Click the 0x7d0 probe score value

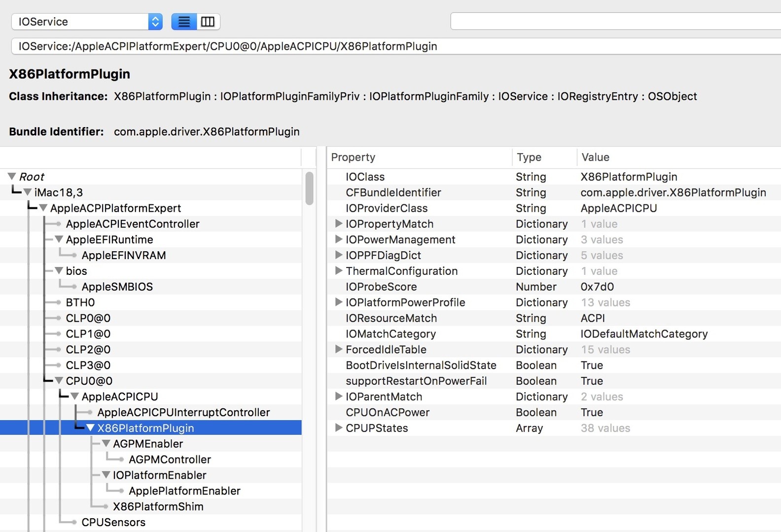pyautogui.click(x=597, y=287)
